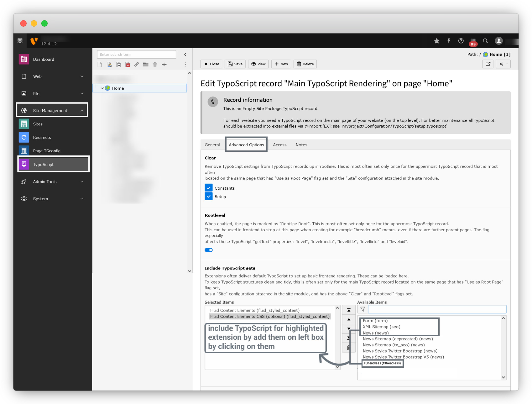Open the flush cache lightning icon

(x=449, y=41)
